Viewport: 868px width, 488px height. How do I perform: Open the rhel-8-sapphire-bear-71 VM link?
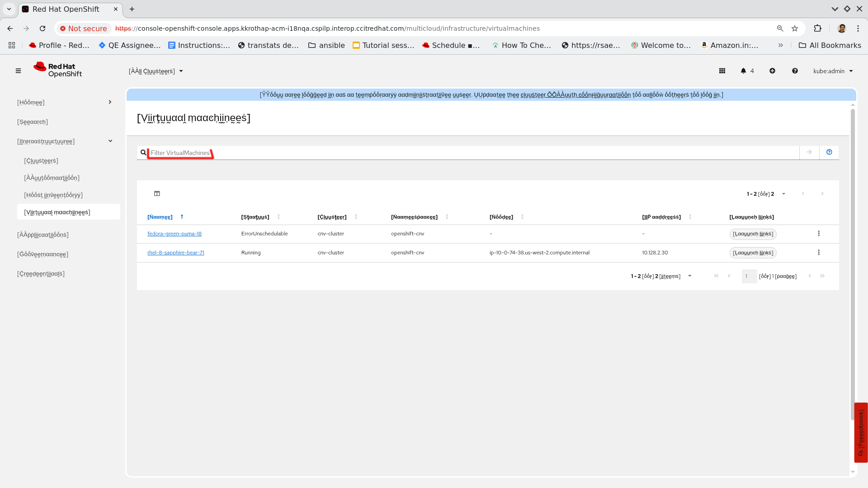coord(175,253)
